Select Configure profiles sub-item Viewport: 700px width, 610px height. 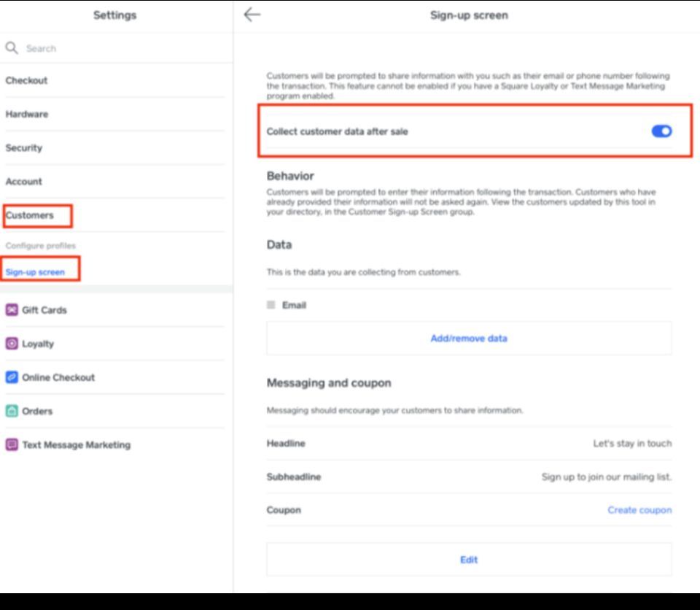point(41,246)
